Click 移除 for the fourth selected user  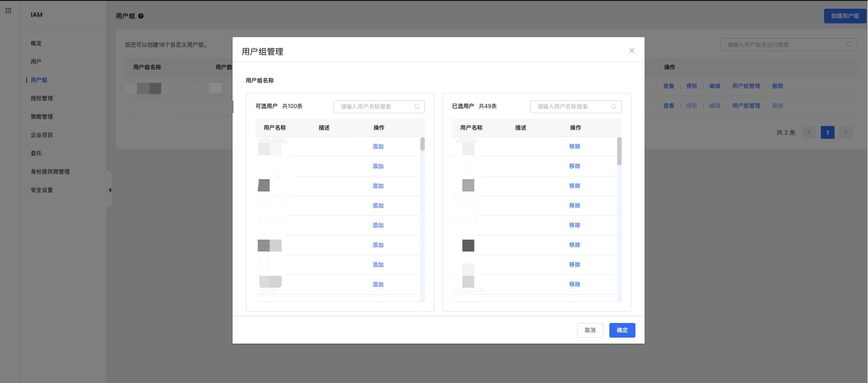click(575, 206)
